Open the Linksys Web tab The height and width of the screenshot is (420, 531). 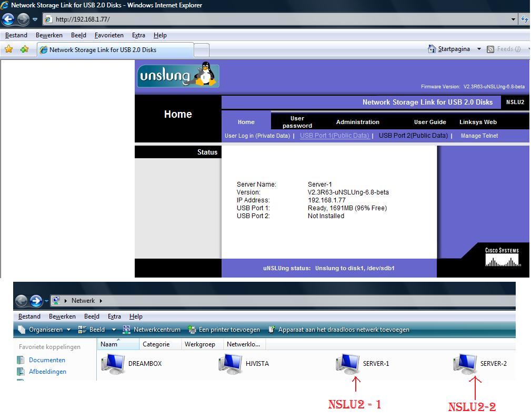pyautogui.click(x=478, y=122)
